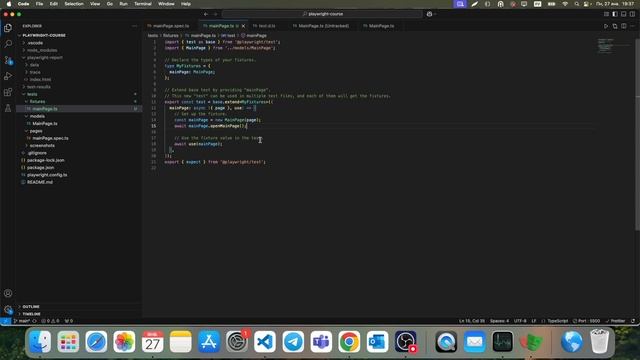Click the Run file play icon
Image resolution: width=640 pixels, height=360 pixels.
606,26
